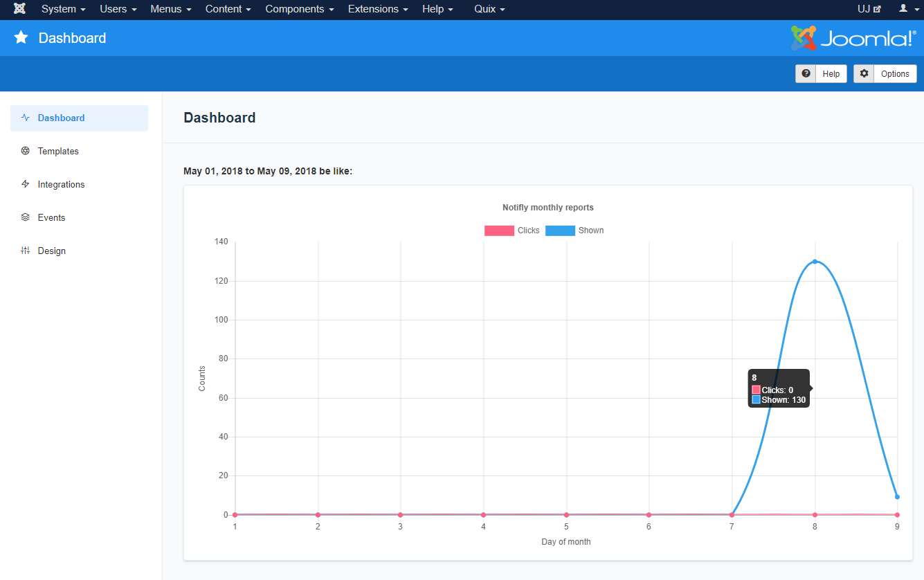Expand the Menus dropdown

(171, 9)
